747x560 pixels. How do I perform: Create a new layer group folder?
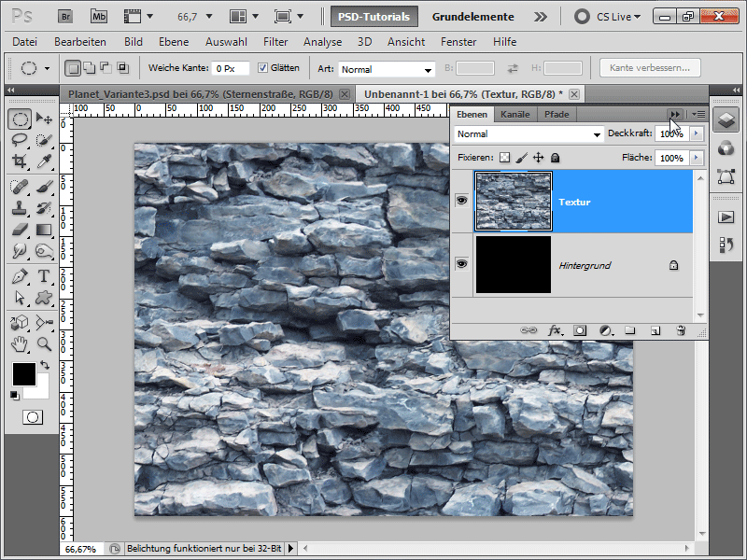tap(629, 330)
